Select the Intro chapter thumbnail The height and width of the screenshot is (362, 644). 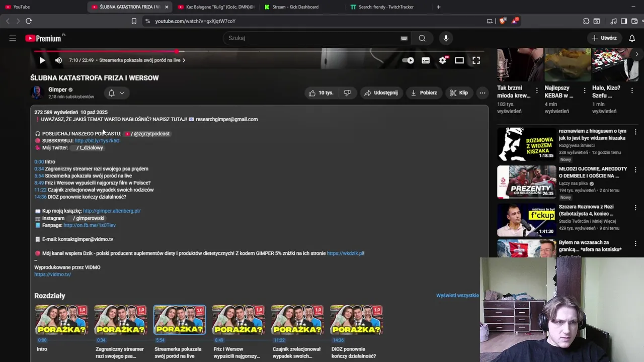pyautogui.click(x=61, y=320)
